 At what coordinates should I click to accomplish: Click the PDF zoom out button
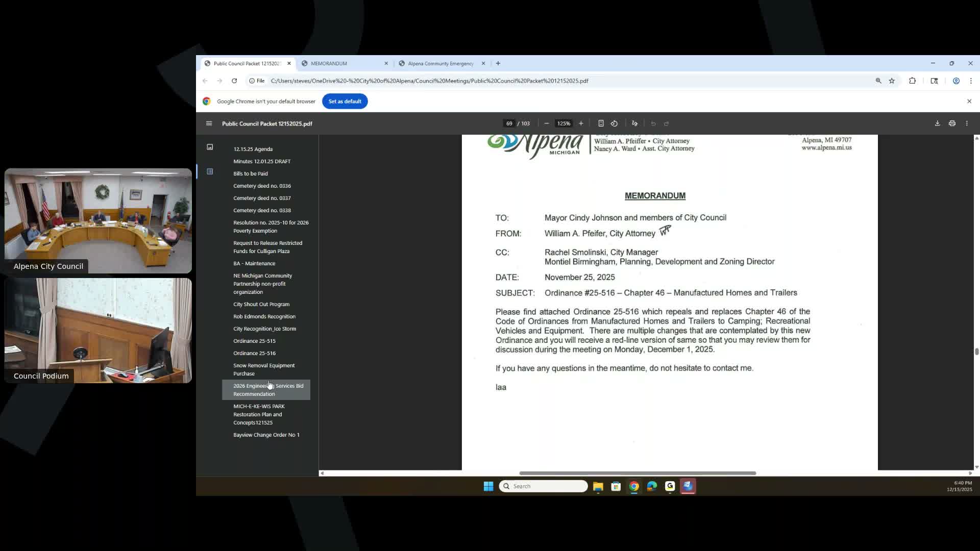[547, 123]
